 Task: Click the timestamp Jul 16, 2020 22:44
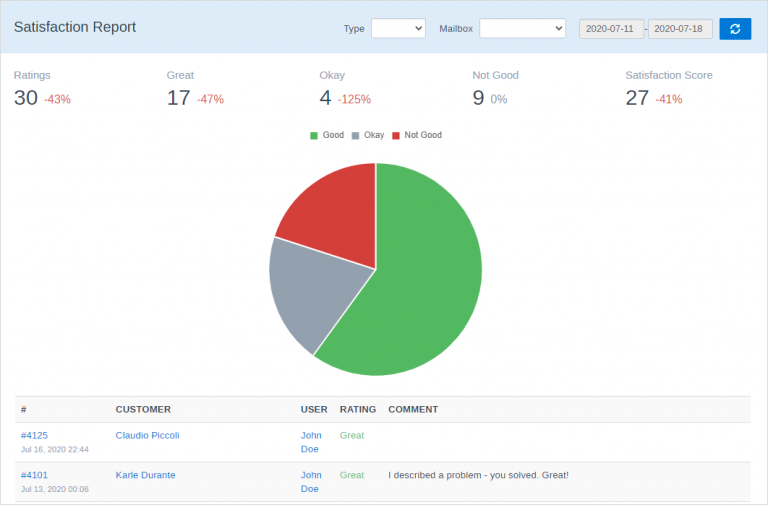pyautogui.click(x=55, y=450)
